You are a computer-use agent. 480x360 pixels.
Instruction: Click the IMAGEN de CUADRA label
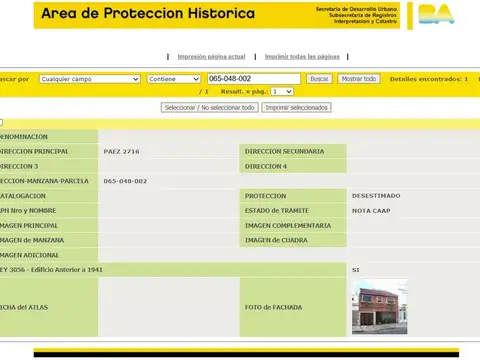pyautogui.click(x=276, y=240)
